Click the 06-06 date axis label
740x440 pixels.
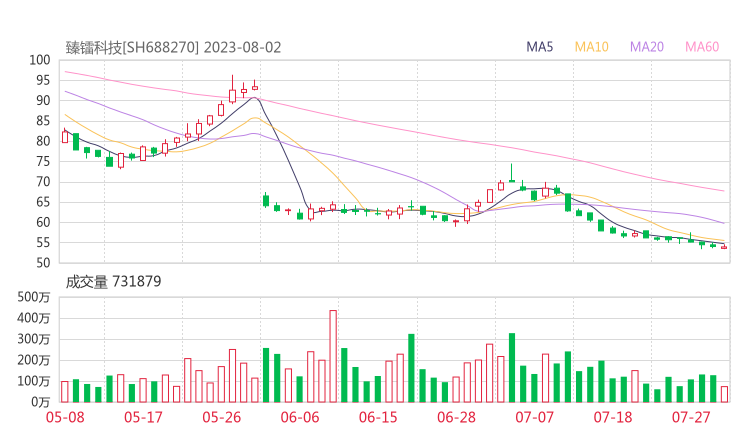point(300,417)
